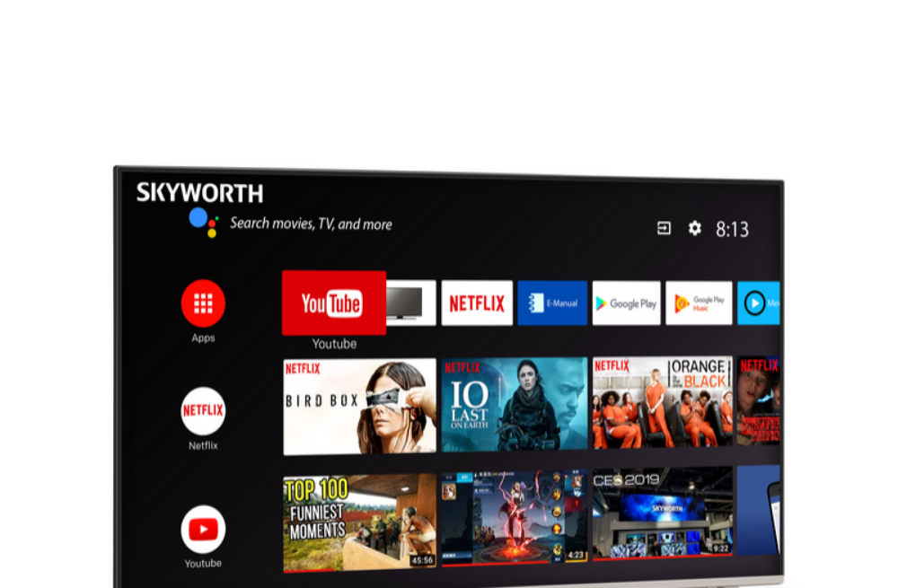Play the IO Last on Earth thumbnail
898x588 pixels.
click(515, 404)
